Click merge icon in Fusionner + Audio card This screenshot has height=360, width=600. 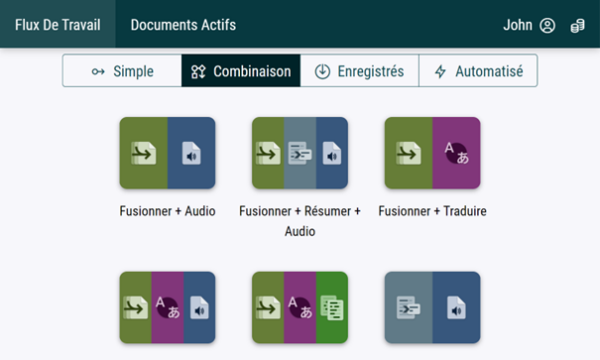coord(143,153)
